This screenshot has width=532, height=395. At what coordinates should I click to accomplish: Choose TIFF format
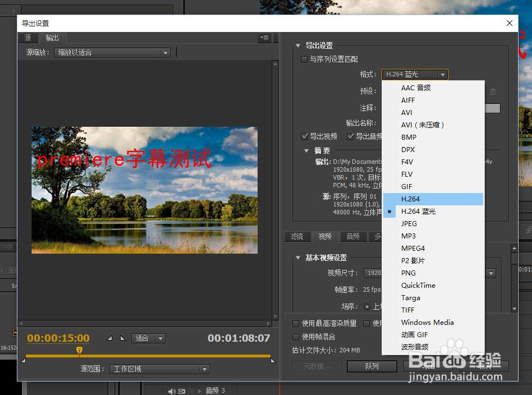coord(433,310)
